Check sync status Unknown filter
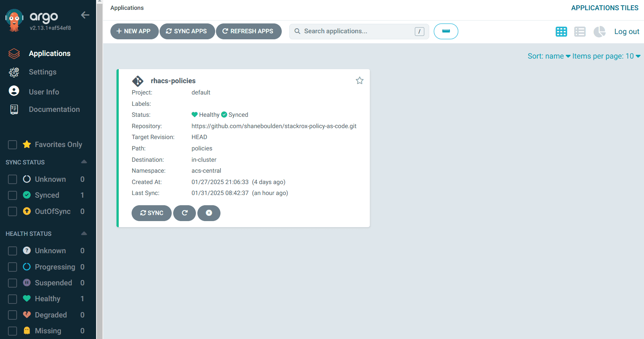The width and height of the screenshot is (644, 339). (12, 179)
